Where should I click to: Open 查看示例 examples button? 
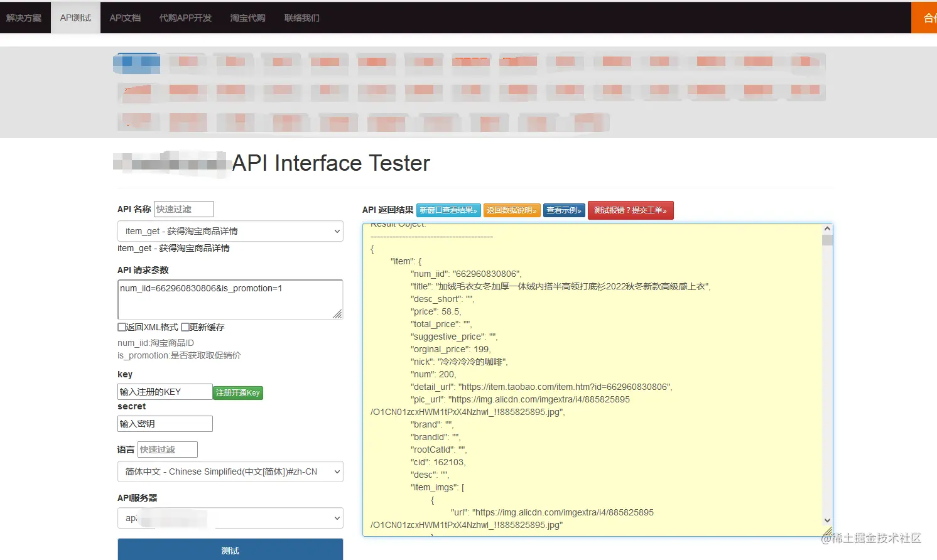coord(563,210)
